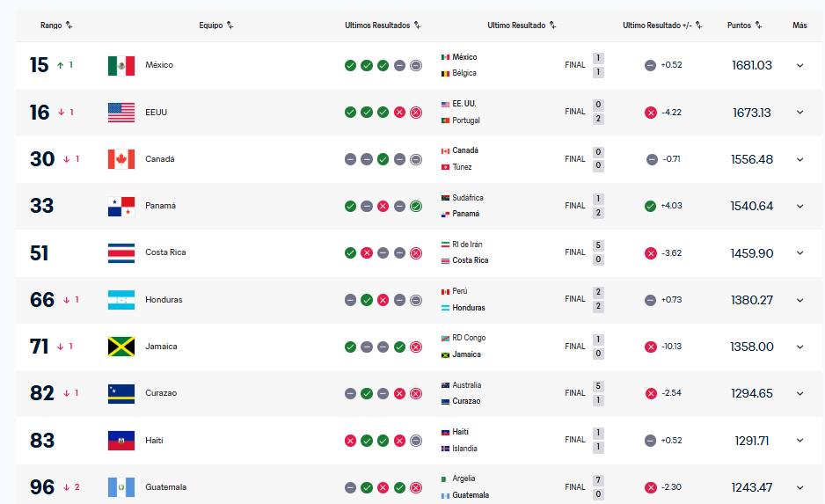Sort table by Equipo column

tap(216, 26)
